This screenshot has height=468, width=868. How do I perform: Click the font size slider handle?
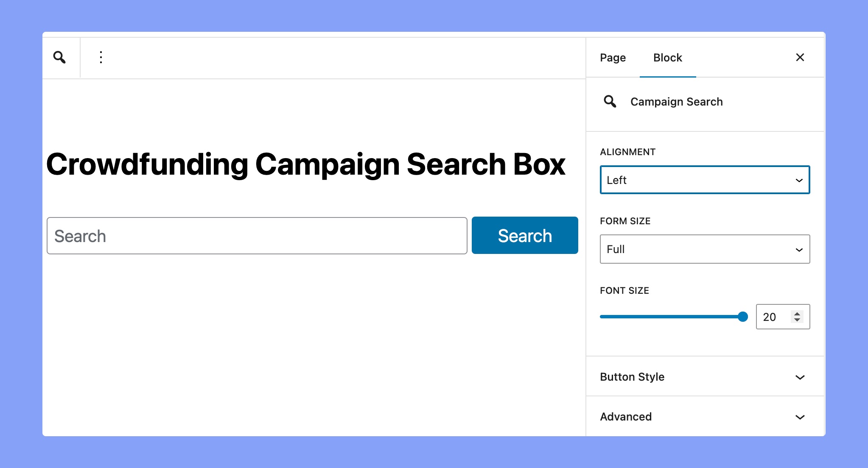pos(742,317)
